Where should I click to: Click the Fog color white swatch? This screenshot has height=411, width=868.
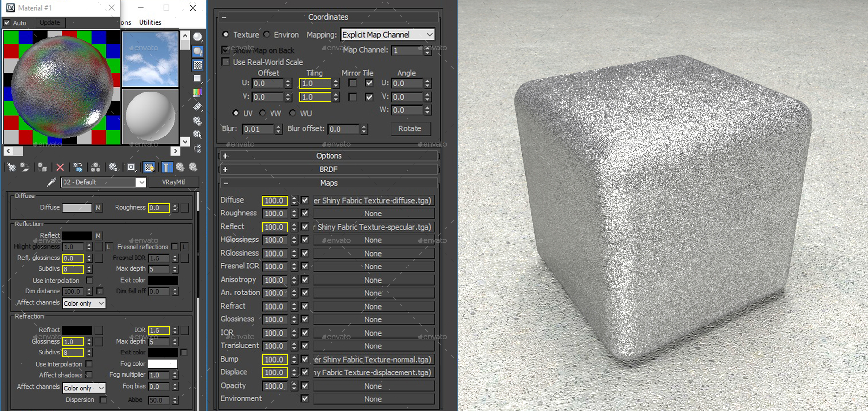pos(162,364)
